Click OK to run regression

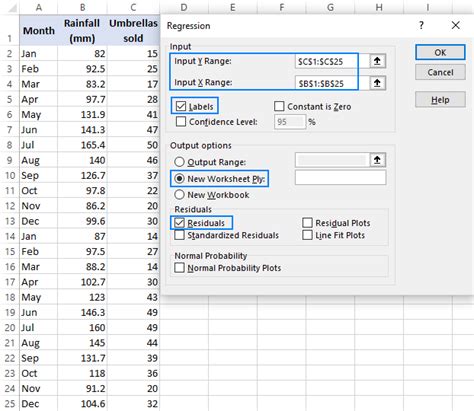coord(440,52)
